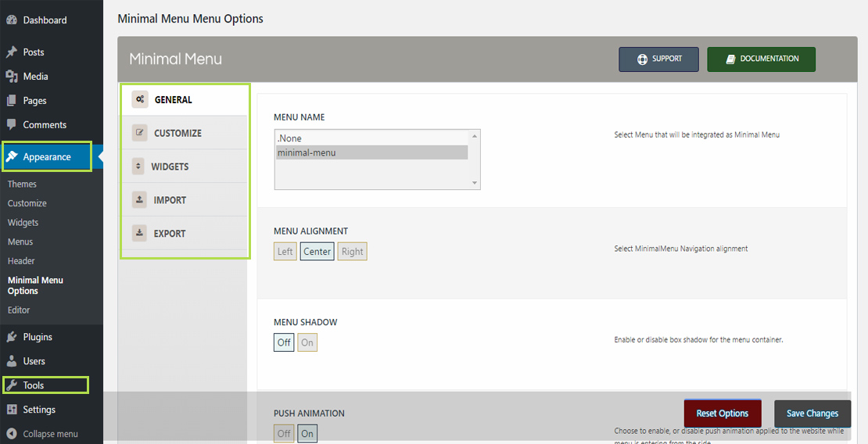Click the Customize tab pencil icon
The height and width of the screenshot is (444, 868).
(x=139, y=133)
